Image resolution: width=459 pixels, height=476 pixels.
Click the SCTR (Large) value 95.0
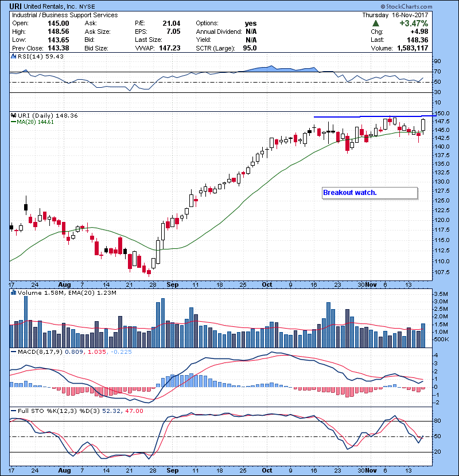point(250,48)
